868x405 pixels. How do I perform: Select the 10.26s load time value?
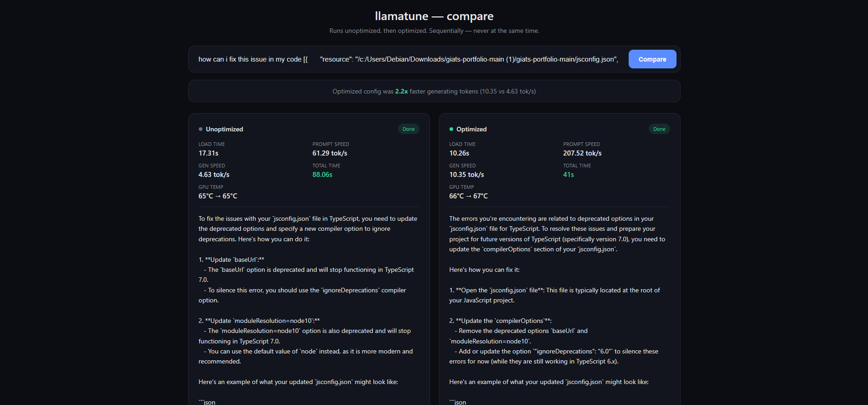(459, 153)
